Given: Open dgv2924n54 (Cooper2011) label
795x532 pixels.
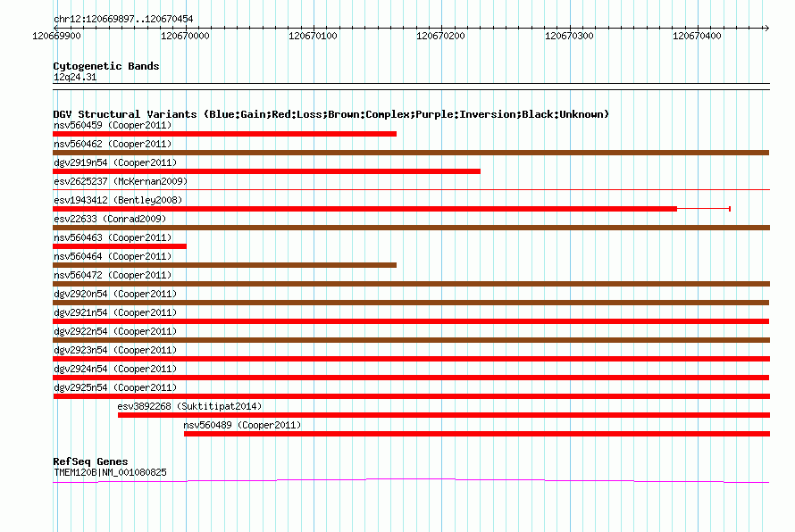Looking at the screenshot, I should pos(115,369).
